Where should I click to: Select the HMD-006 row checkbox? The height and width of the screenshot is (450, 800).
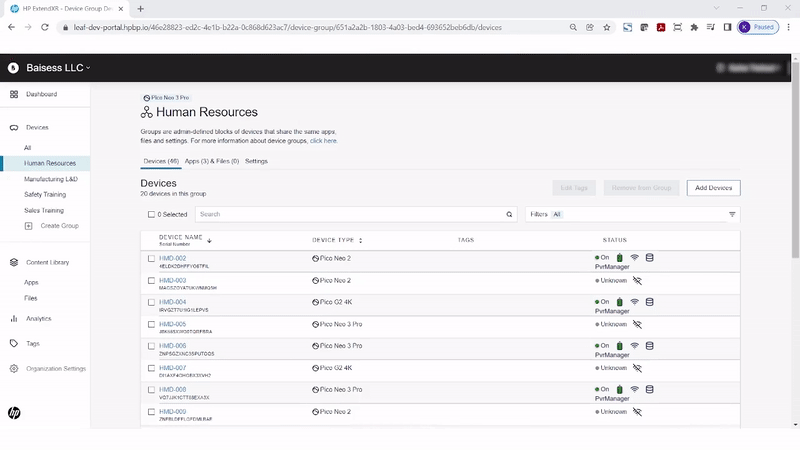(x=152, y=346)
